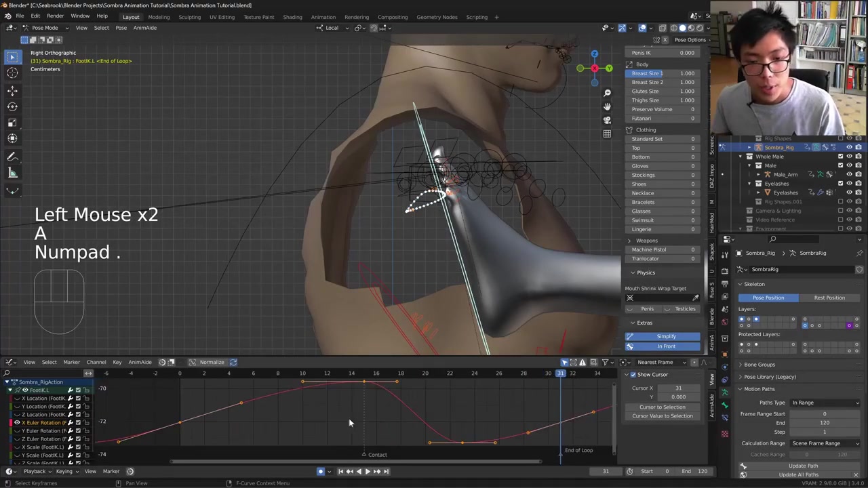Image resolution: width=868 pixels, height=488 pixels.
Task: Click the Glutes Size slider
Action: [663, 91]
